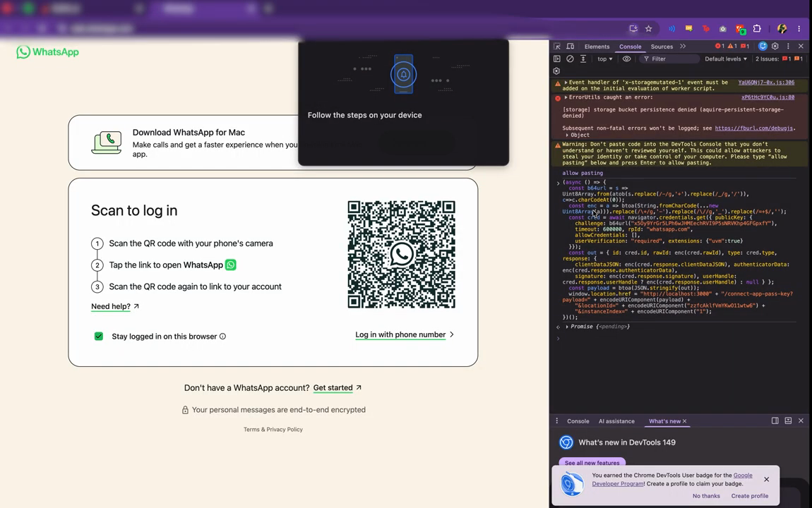812x508 pixels.
Task: Switch to the Elements tab
Action: click(597, 47)
